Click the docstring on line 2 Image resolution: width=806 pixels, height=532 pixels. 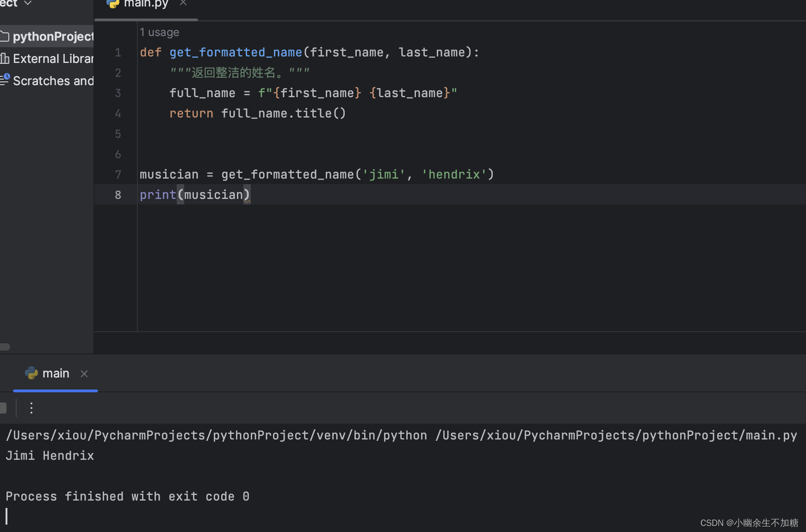click(240, 73)
